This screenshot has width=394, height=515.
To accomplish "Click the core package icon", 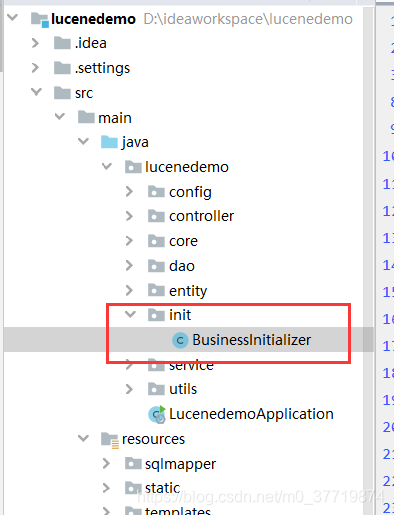I will 156,241.
